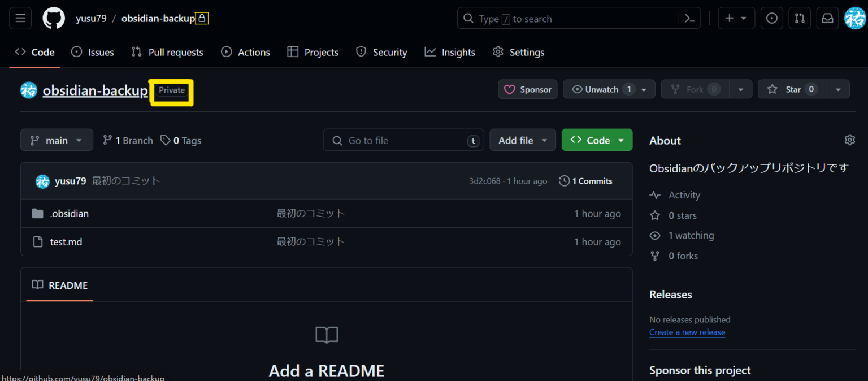868x381 pixels.
Task: Open the GitHub home page via octocat logo
Action: (x=53, y=18)
